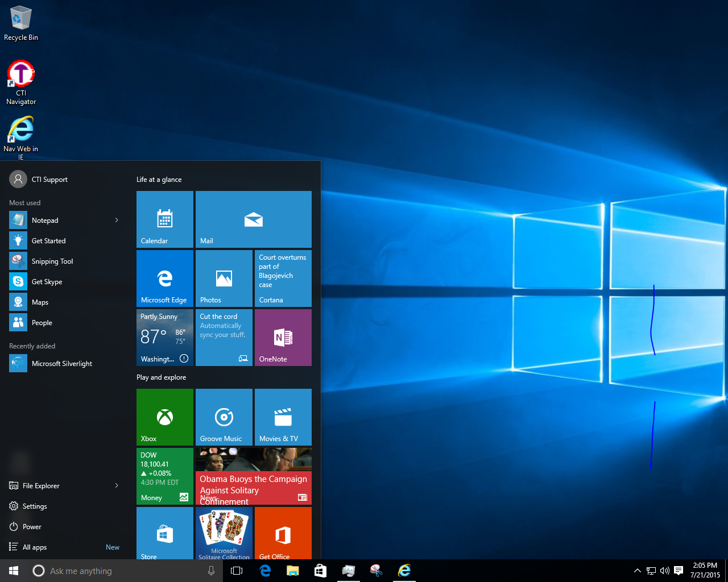Open CTI Navigator desktop shortcut
The width and height of the screenshot is (728, 582).
21,82
